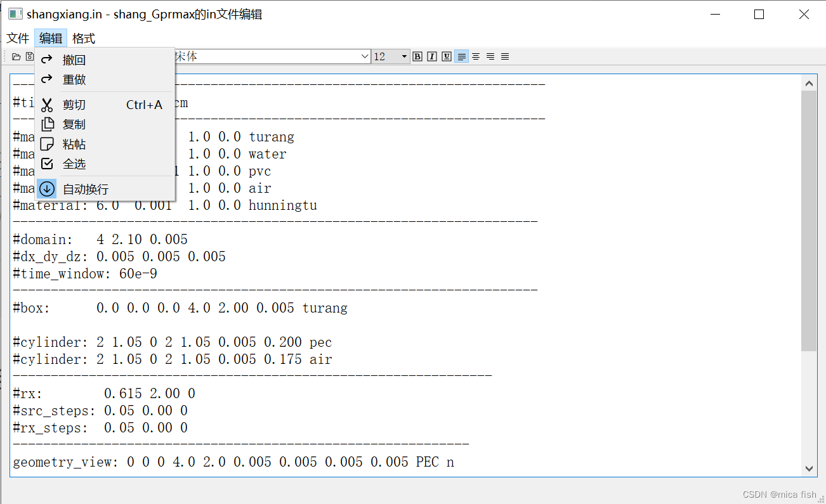Choose 全选 from the edit menu
Image resolution: width=826 pixels, height=504 pixels.
coord(105,164)
